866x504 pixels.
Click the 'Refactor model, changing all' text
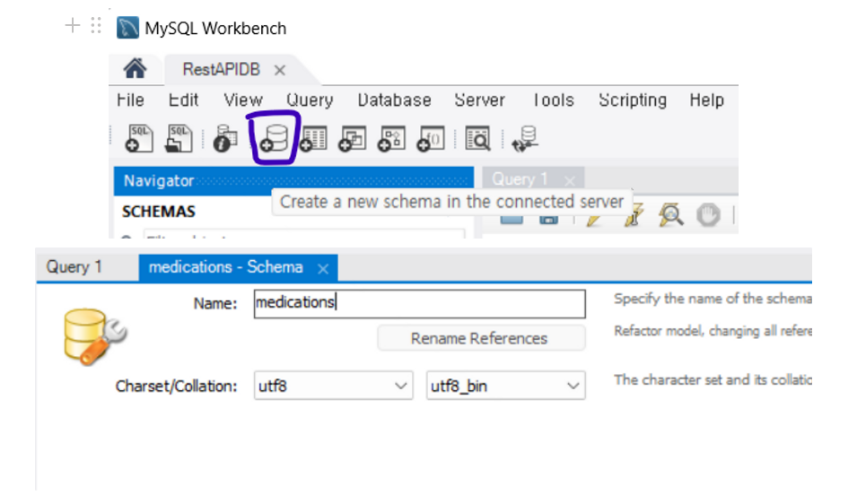(x=713, y=331)
